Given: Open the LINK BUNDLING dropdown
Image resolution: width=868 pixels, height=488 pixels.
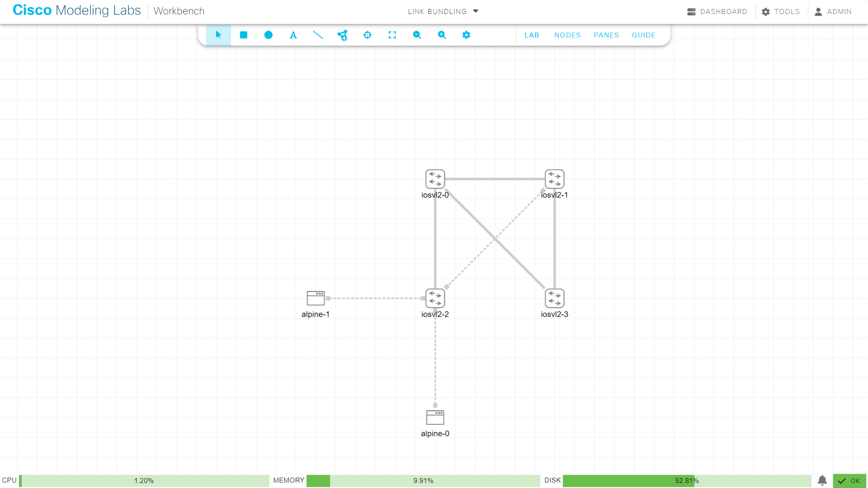Looking at the screenshot, I should pos(443,11).
